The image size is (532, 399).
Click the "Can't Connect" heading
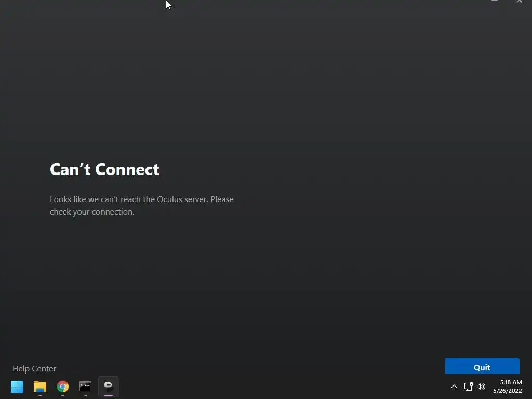click(x=104, y=169)
